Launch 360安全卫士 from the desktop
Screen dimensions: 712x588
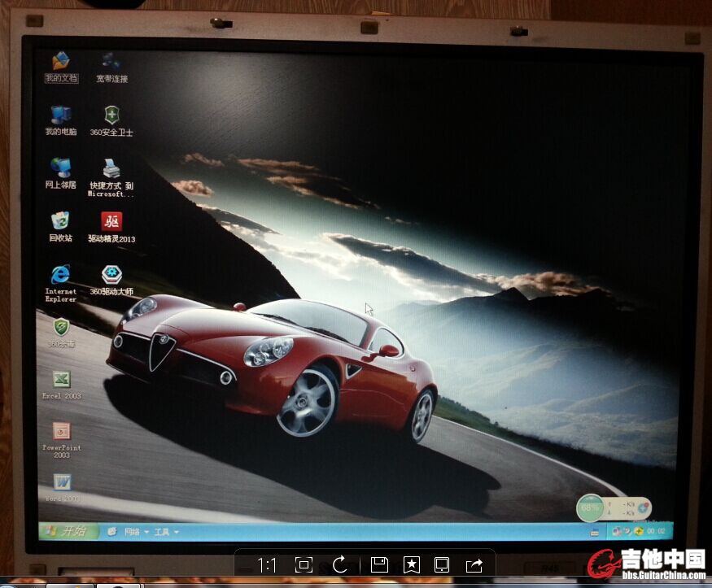(111, 116)
